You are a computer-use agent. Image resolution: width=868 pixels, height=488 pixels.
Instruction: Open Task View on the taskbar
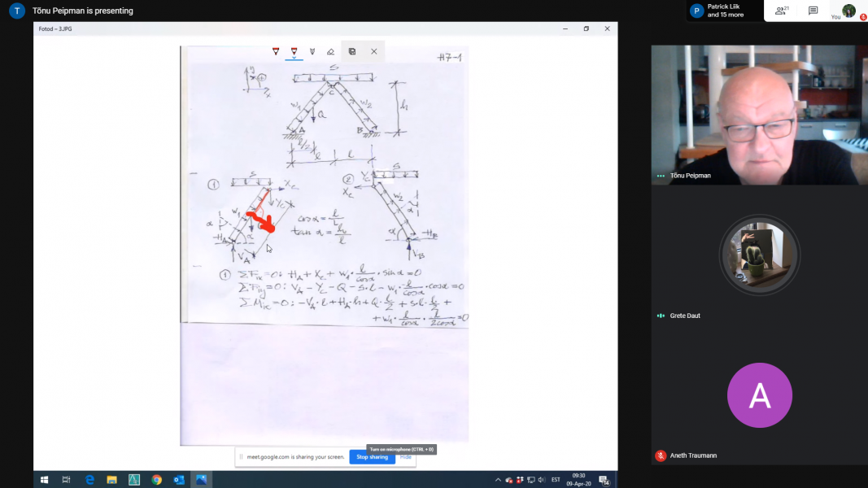click(x=67, y=480)
